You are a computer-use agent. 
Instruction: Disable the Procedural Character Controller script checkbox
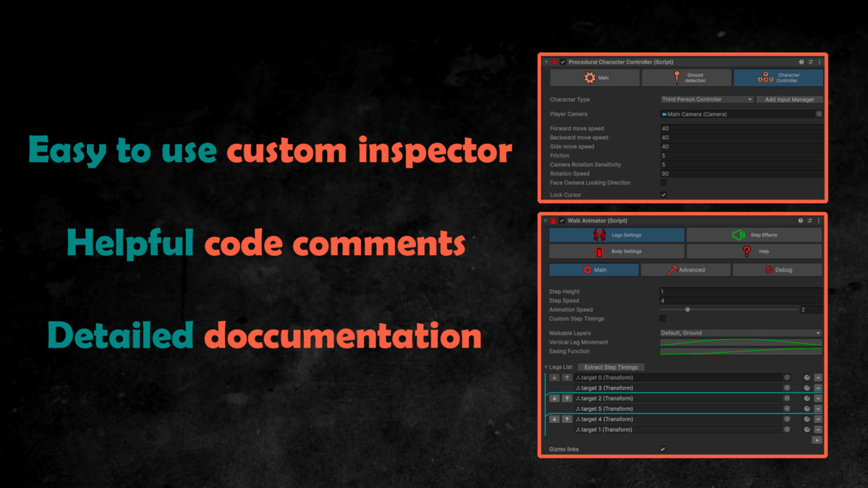click(x=563, y=62)
